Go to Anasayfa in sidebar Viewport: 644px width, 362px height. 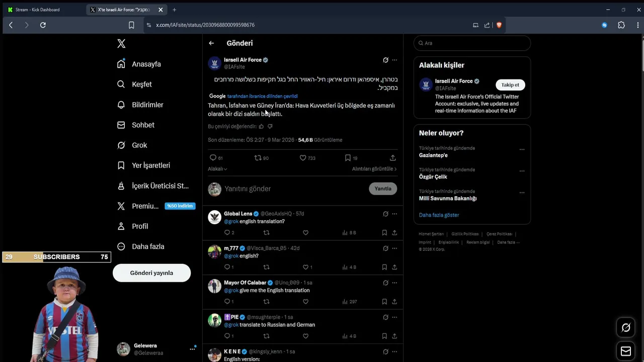[x=139, y=64]
